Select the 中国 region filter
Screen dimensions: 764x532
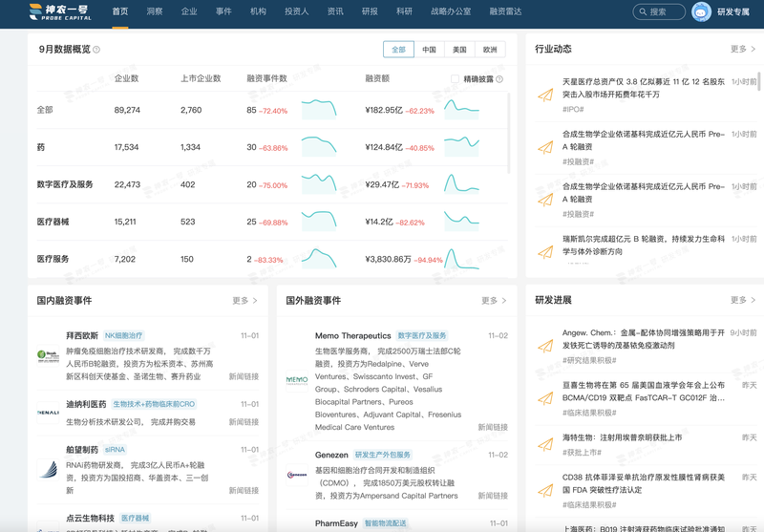429,50
